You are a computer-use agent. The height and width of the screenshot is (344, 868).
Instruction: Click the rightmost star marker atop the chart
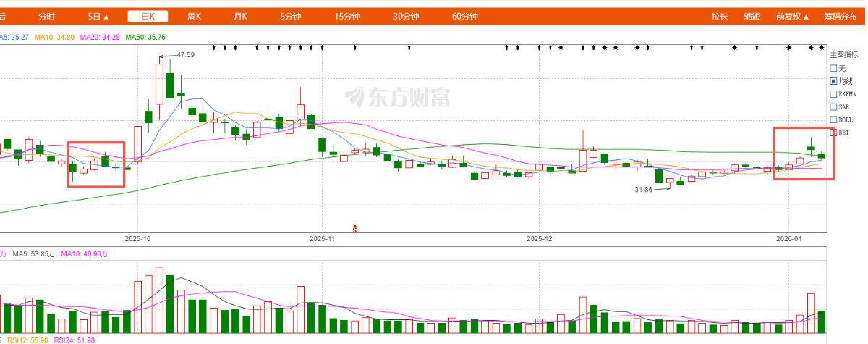821,48
